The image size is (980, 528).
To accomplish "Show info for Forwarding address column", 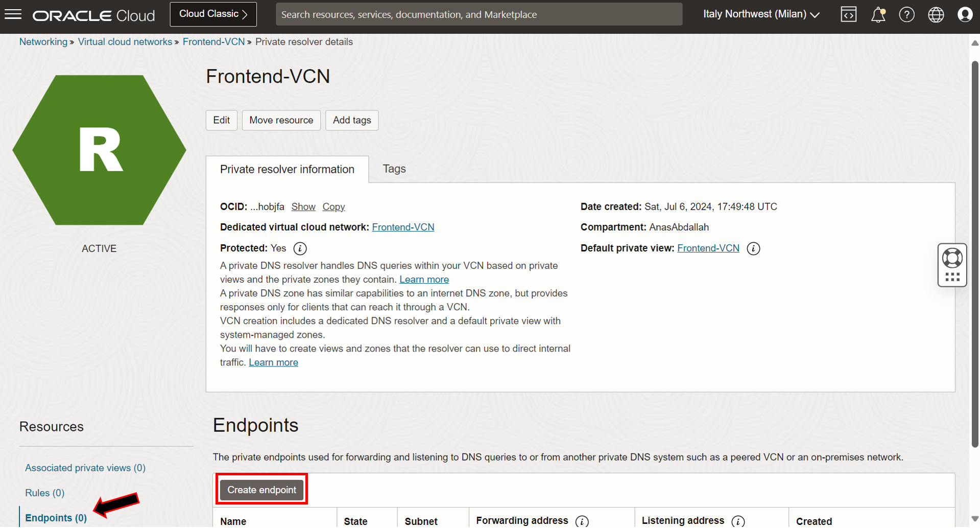I will click(582, 521).
